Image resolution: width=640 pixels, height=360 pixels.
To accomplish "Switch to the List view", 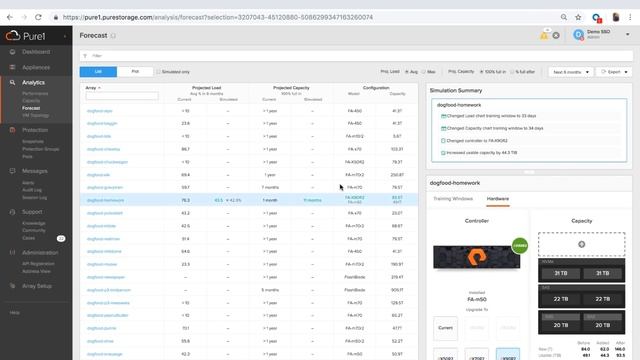I will (x=98, y=71).
